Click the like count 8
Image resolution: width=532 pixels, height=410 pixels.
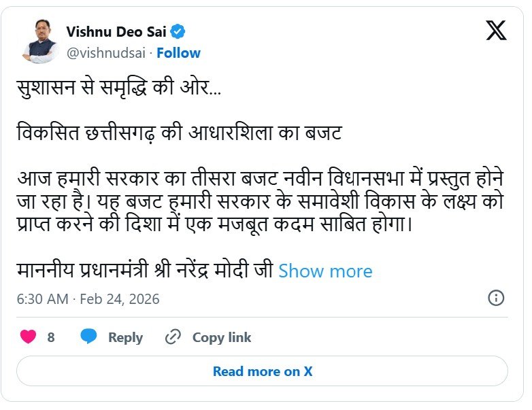tap(51, 337)
